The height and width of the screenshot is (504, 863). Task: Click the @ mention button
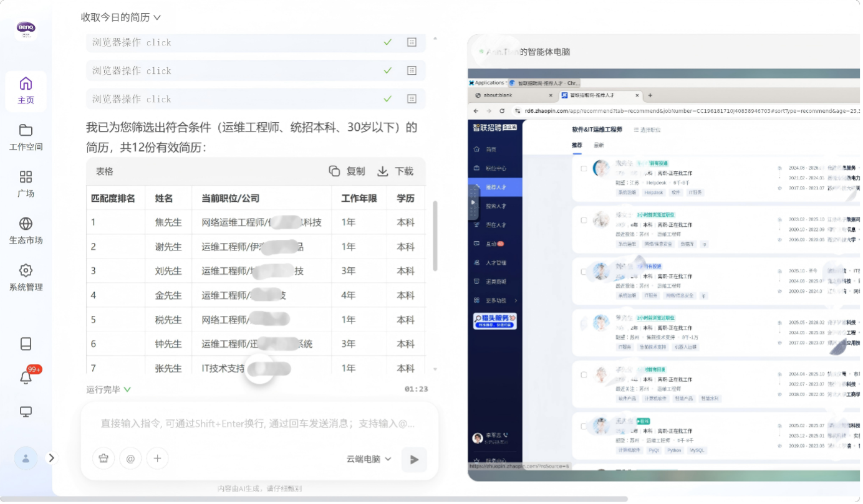coord(130,459)
